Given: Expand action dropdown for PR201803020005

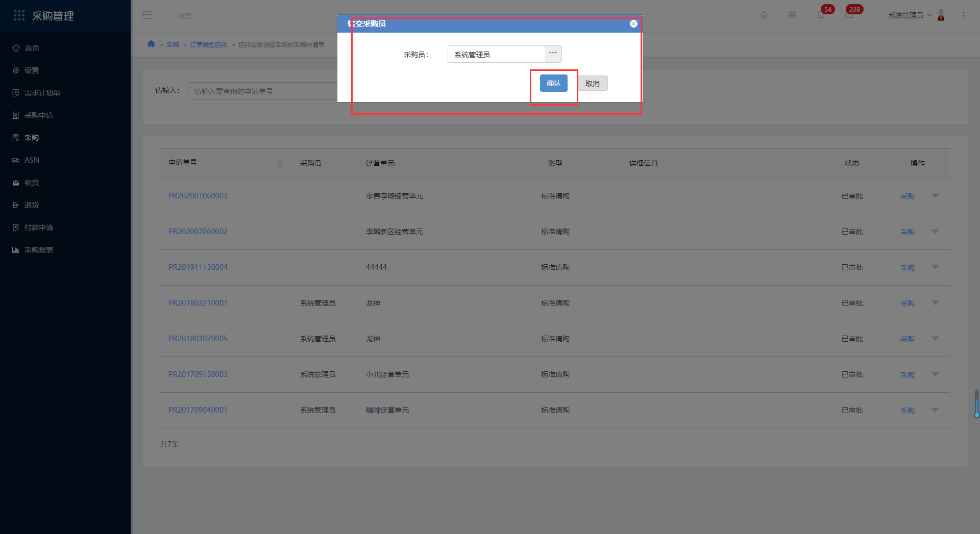Looking at the screenshot, I should 935,339.
